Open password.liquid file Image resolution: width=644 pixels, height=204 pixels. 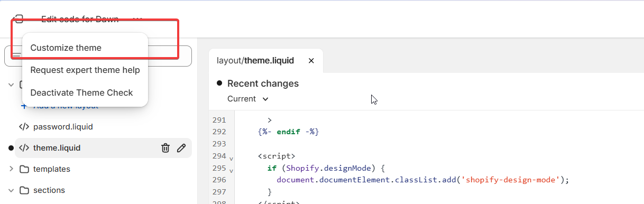click(63, 127)
